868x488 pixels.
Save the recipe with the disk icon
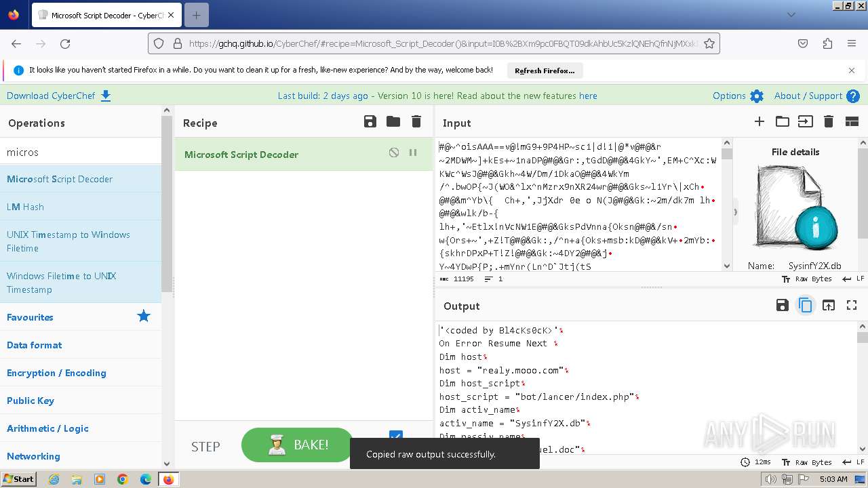(x=370, y=122)
